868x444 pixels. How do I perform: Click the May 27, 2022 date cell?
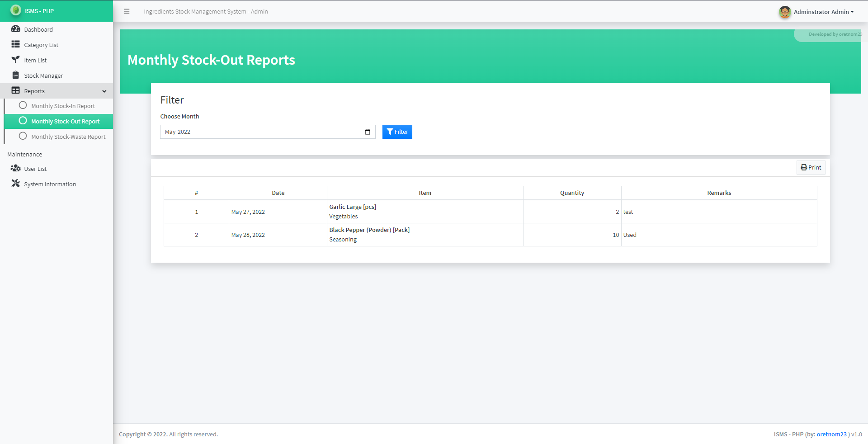pos(278,212)
